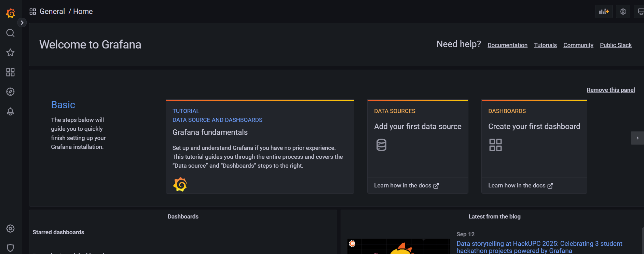
Task: Open the Public Slack link
Action: point(616,45)
